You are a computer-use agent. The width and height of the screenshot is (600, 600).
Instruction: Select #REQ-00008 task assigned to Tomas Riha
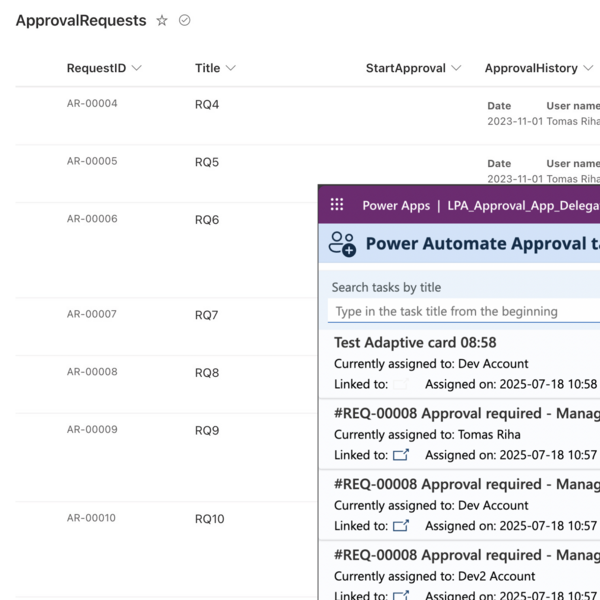point(459,434)
